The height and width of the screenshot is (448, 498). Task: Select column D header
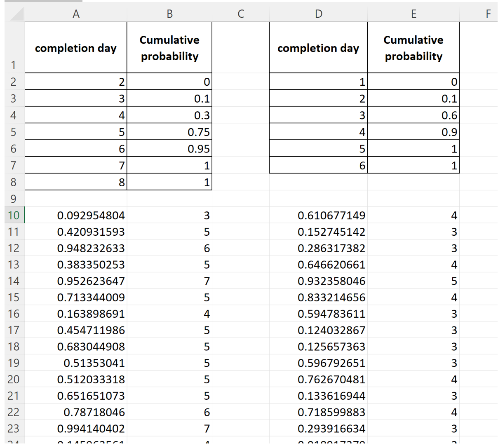pos(318,14)
